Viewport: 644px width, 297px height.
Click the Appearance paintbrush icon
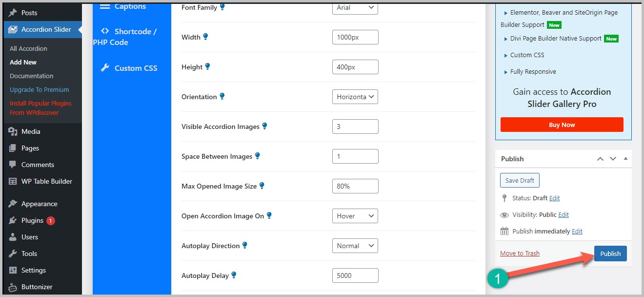[x=13, y=204]
